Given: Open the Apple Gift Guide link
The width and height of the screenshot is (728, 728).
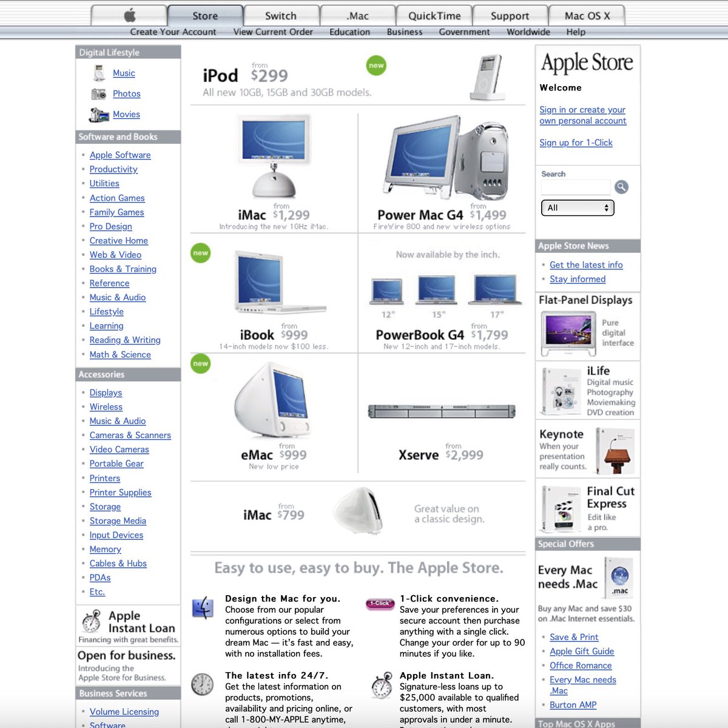Looking at the screenshot, I should (582, 652).
